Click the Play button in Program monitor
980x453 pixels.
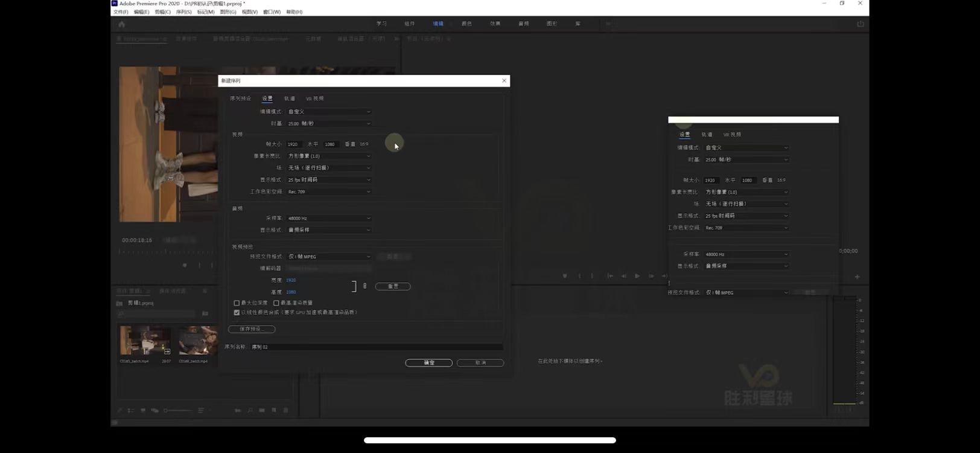click(x=637, y=276)
